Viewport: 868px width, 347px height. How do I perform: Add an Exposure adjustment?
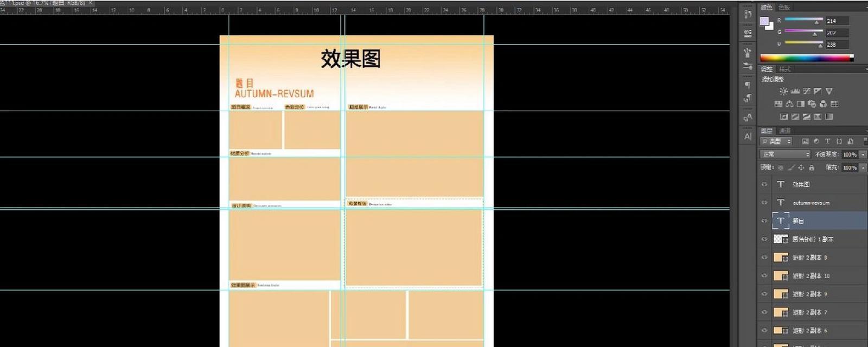pyautogui.click(x=818, y=91)
